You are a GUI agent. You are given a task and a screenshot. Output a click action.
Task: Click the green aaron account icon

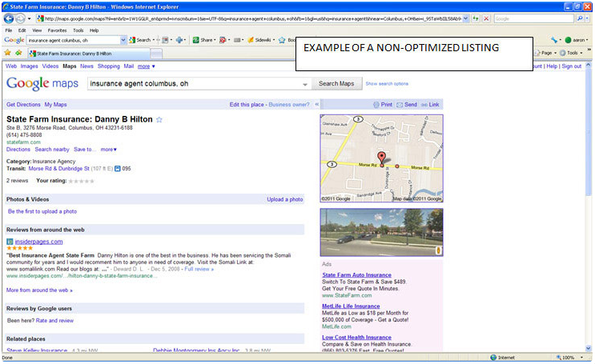coord(568,40)
